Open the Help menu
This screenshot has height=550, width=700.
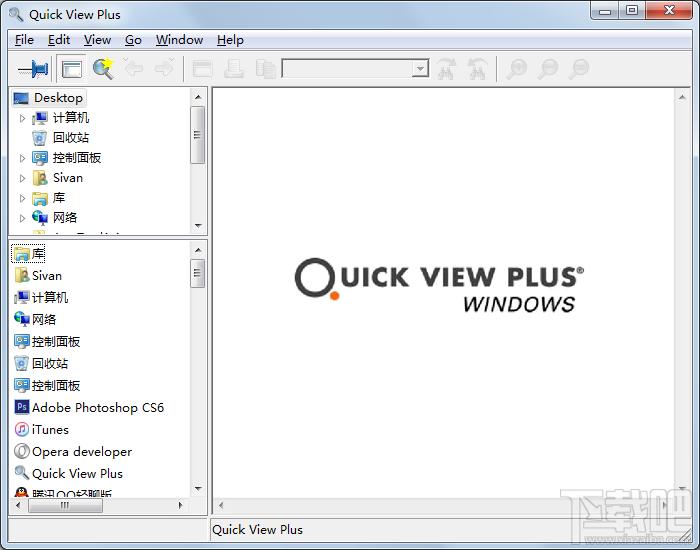tap(230, 40)
